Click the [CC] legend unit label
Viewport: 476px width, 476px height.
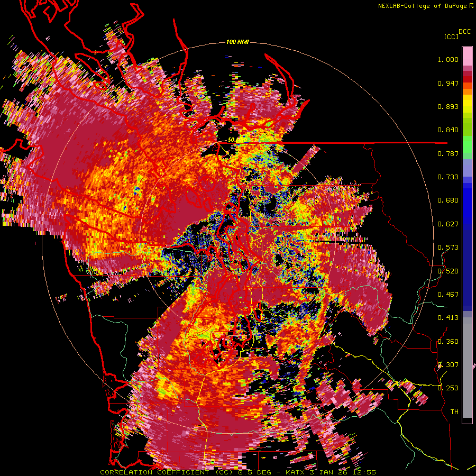coord(451,36)
